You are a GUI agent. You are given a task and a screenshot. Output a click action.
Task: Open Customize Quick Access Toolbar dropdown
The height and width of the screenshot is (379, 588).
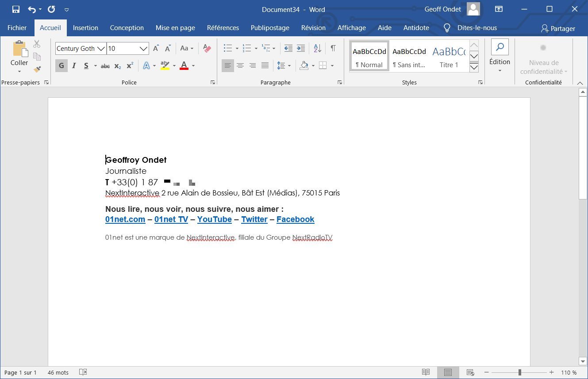(67, 9)
